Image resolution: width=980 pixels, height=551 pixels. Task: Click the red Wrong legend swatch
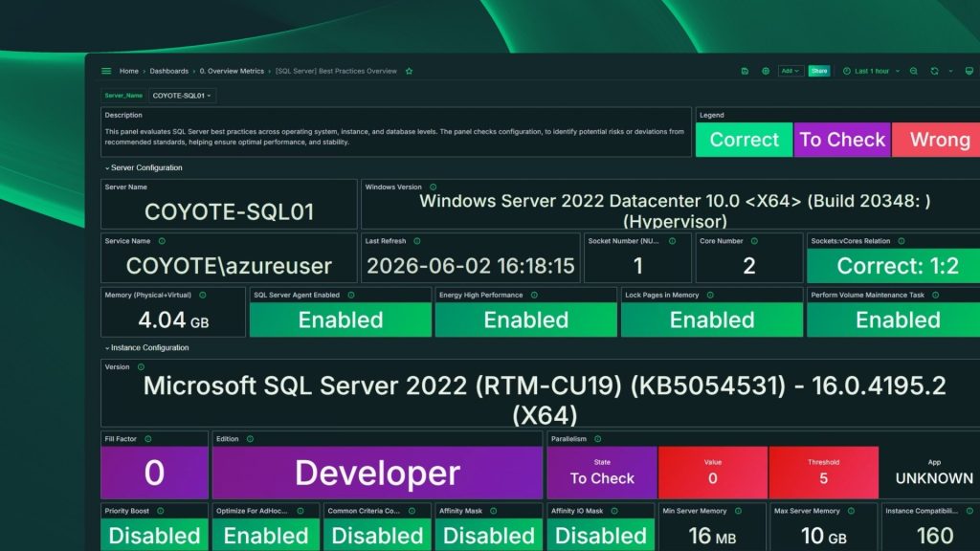pyautogui.click(x=937, y=140)
